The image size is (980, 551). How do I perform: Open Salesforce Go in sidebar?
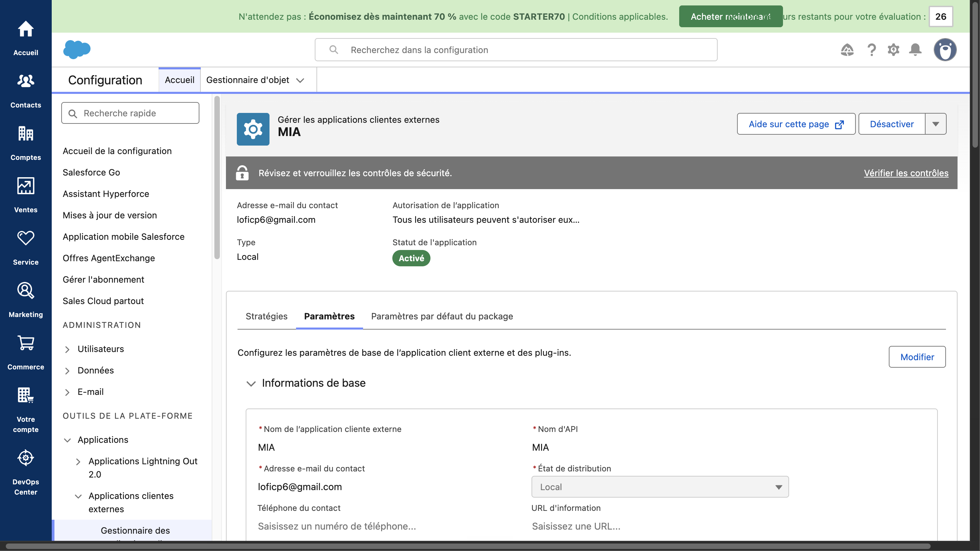[x=91, y=173]
